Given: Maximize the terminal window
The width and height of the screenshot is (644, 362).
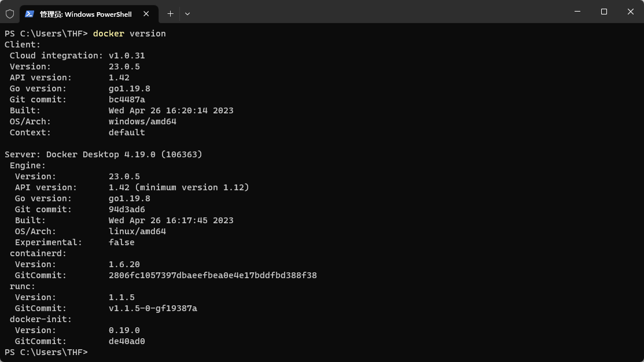Looking at the screenshot, I should click(x=603, y=12).
